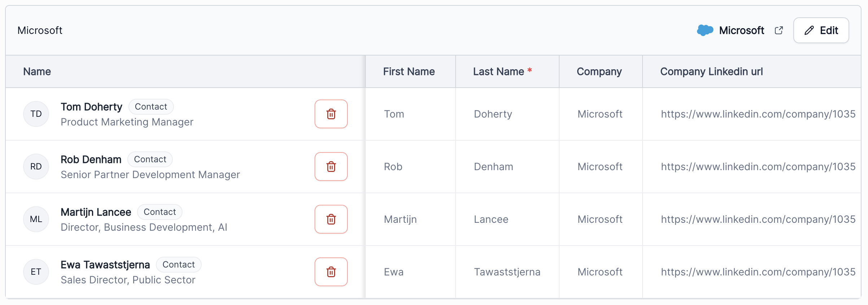Click the Company column header

[599, 71]
